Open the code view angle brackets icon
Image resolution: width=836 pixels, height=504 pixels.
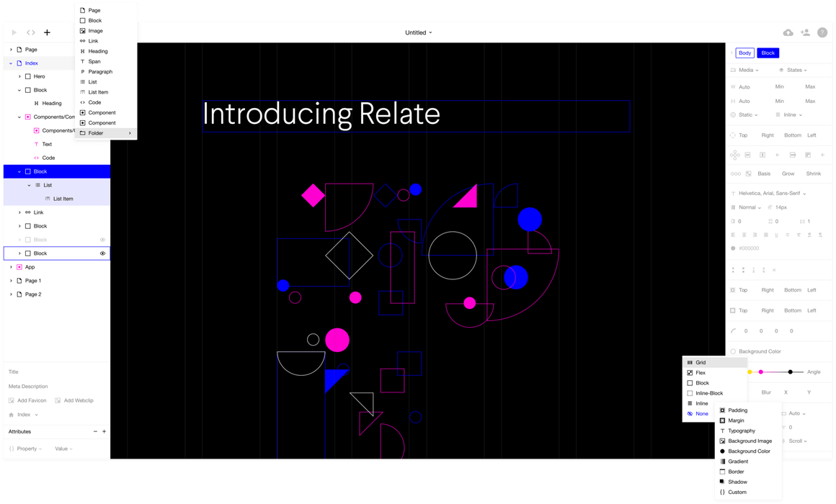click(x=31, y=32)
